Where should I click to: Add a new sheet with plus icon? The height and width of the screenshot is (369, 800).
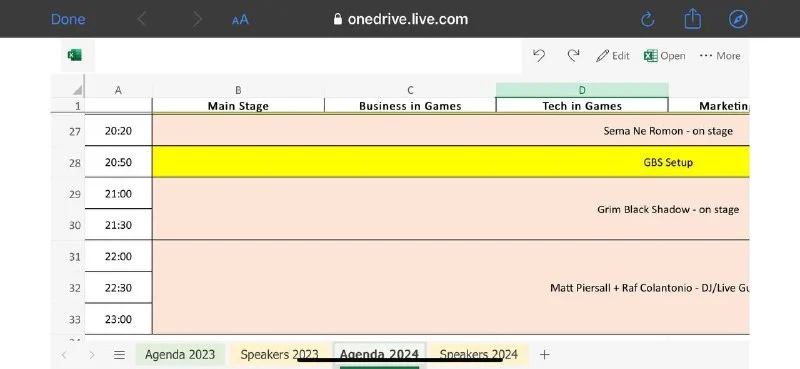544,354
